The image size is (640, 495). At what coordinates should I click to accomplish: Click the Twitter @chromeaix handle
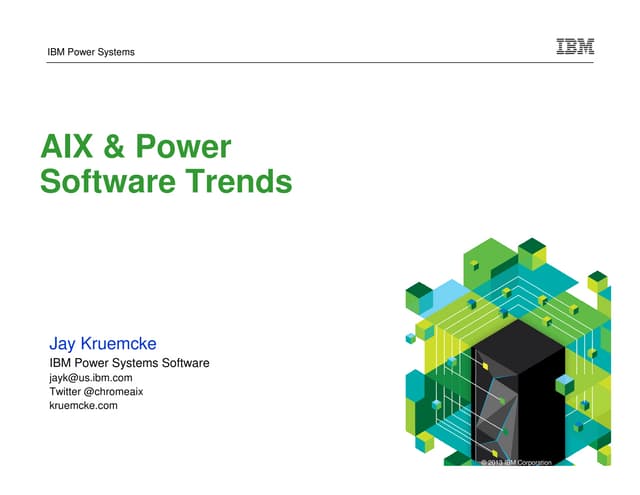point(96,392)
